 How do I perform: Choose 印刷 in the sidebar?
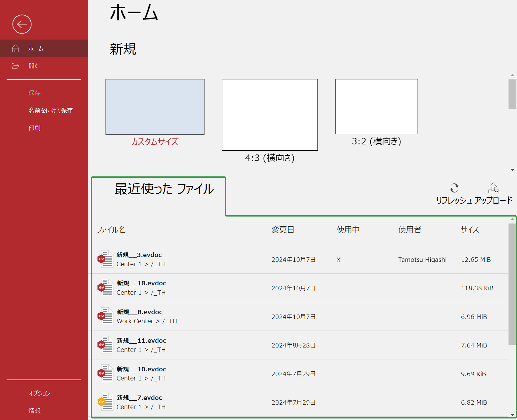pos(35,128)
